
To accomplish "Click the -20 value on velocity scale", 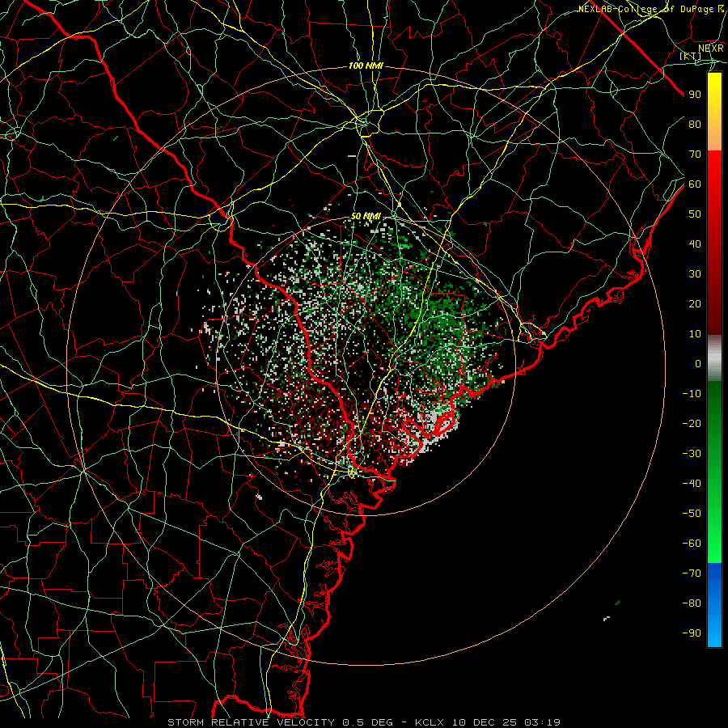I will pos(692,423).
